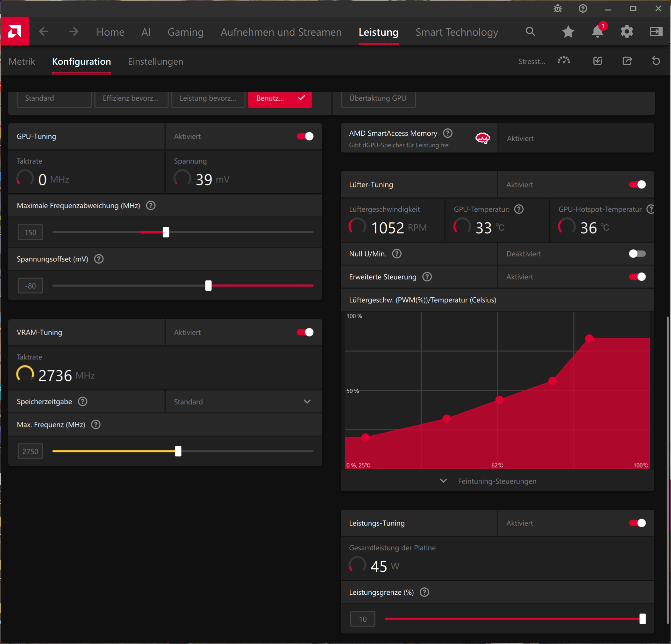Open the Home tab
Viewport: 671px width, 644px height.
coord(110,32)
